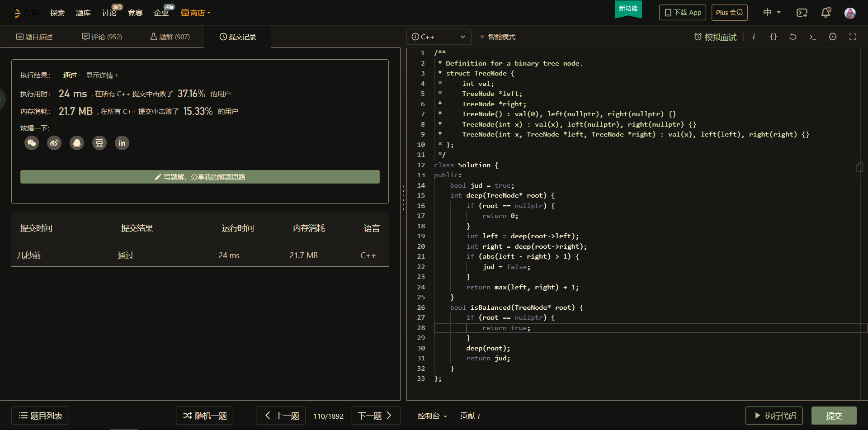Image resolution: width=868 pixels, height=430 pixels.
Task: Go to previous problem 上一题
Action: (281, 416)
